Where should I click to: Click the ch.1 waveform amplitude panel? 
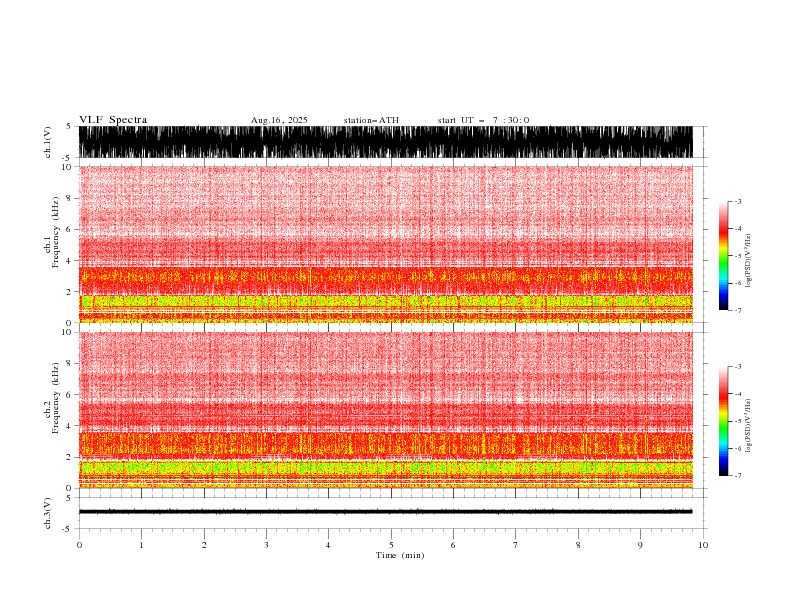[x=386, y=142]
